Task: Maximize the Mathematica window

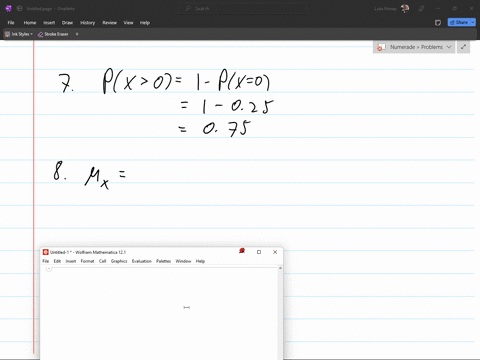Action: point(259,252)
